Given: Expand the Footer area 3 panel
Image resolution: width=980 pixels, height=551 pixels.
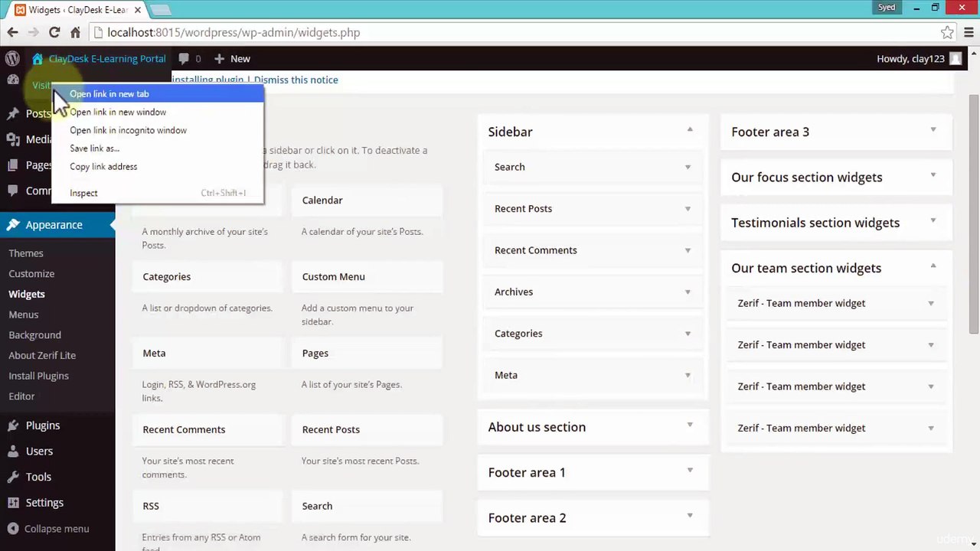Looking at the screenshot, I should tap(933, 129).
